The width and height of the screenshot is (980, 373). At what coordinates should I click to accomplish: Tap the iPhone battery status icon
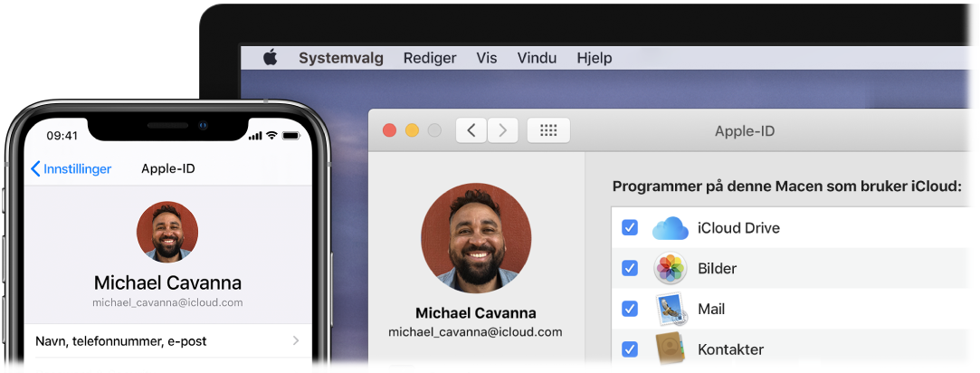click(291, 136)
